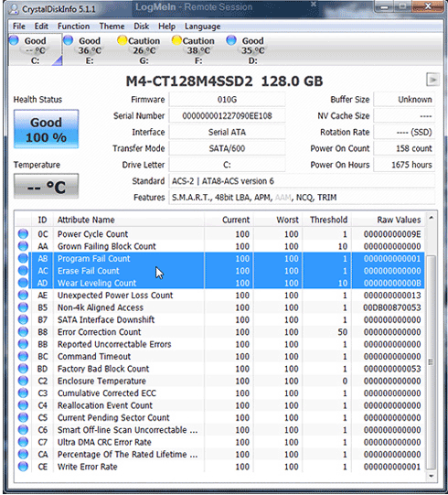448x495 pixels.
Task: Open the Help menu
Action: 166,27
